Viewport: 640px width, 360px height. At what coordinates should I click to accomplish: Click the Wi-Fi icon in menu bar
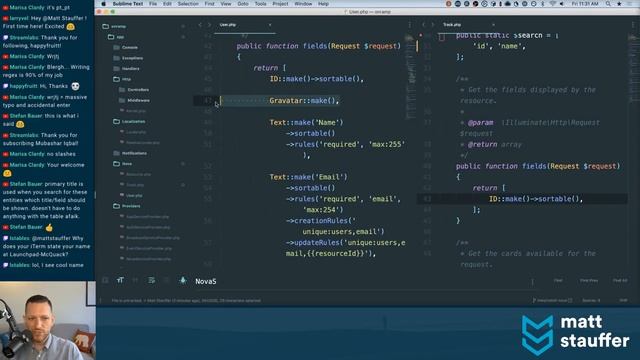coord(553,4)
